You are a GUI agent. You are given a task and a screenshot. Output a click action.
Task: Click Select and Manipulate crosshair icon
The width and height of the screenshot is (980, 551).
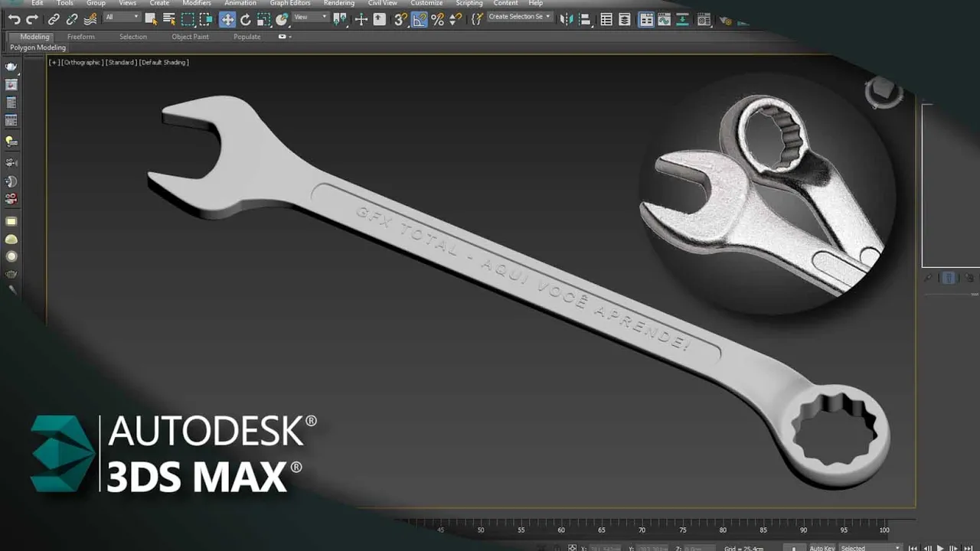click(x=361, y=19)
